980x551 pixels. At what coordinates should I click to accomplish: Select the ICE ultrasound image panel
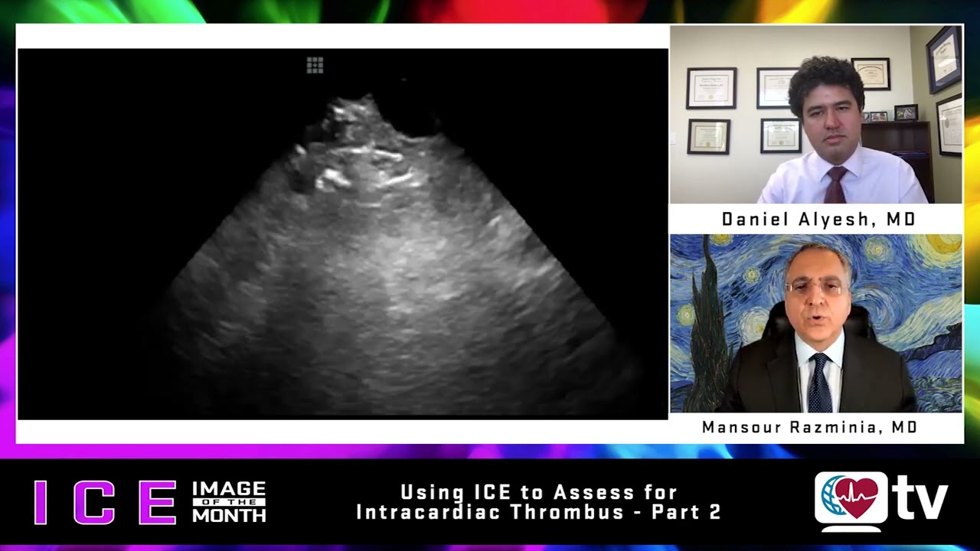(342, 233)
